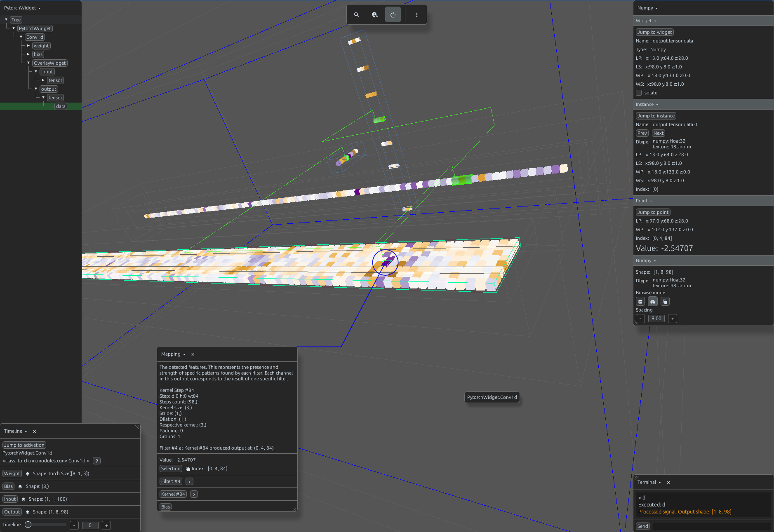Image resolution: width=774 pixels, height=532 pixels.
Task: Expand the weight tree node arrow
Action: click(x=28, y=45)
